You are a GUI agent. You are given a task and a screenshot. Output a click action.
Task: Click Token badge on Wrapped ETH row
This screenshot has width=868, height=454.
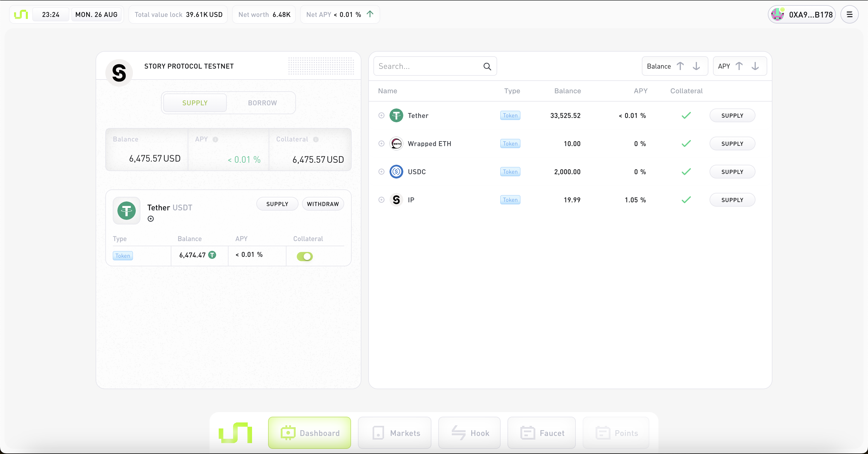510,144
